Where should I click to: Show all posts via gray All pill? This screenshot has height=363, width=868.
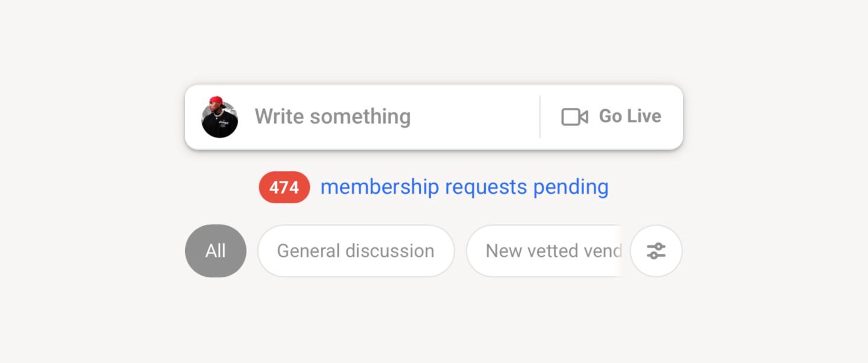click(x=216, y=251)
